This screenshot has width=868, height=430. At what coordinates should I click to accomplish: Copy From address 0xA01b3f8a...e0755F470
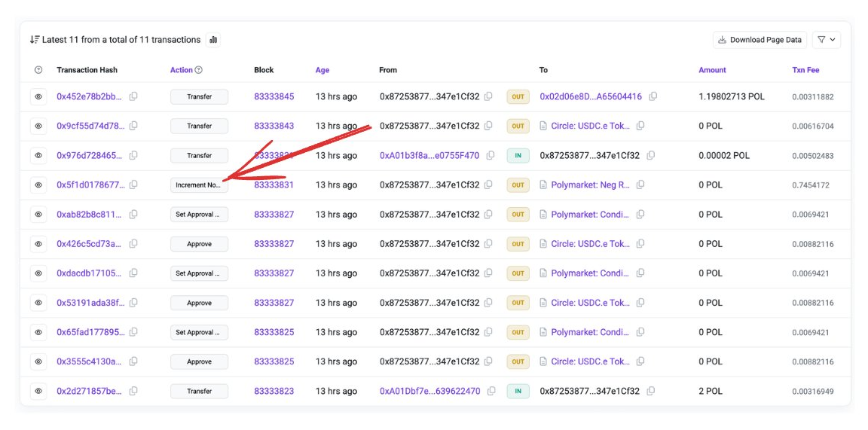pyautogui.click(x=491, y=156)
